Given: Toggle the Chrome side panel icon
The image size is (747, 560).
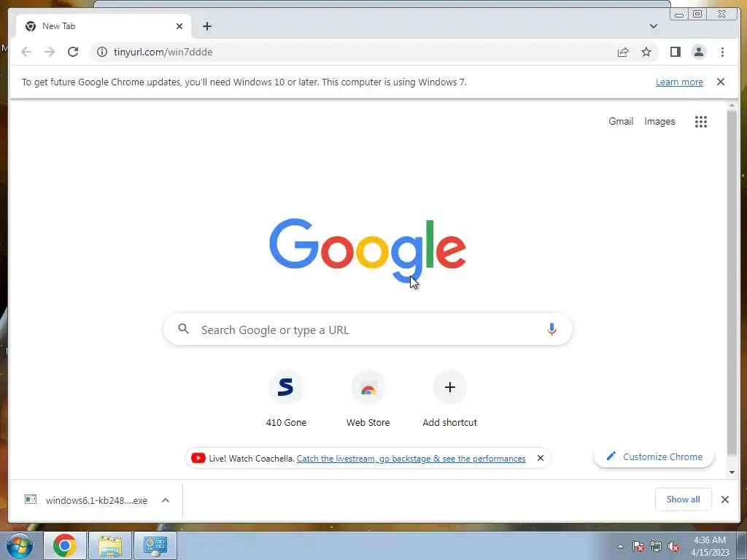Looking at the screenshot, I should coord(675,52).
